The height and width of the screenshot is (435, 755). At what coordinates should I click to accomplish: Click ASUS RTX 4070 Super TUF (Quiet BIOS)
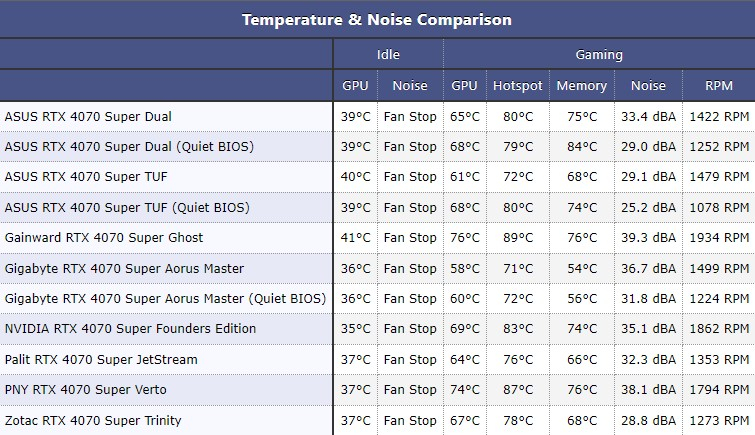click(x=127, y=207)
